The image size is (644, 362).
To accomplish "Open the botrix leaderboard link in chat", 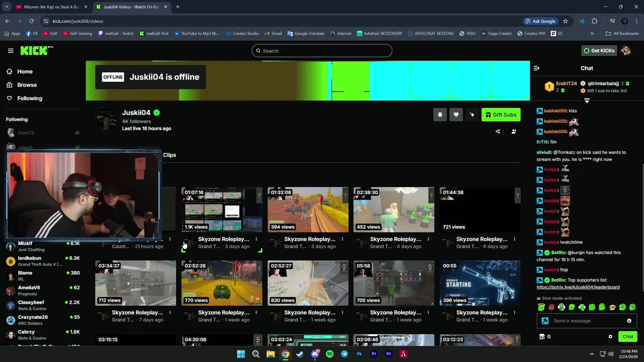I will click(x=578, y=287).
